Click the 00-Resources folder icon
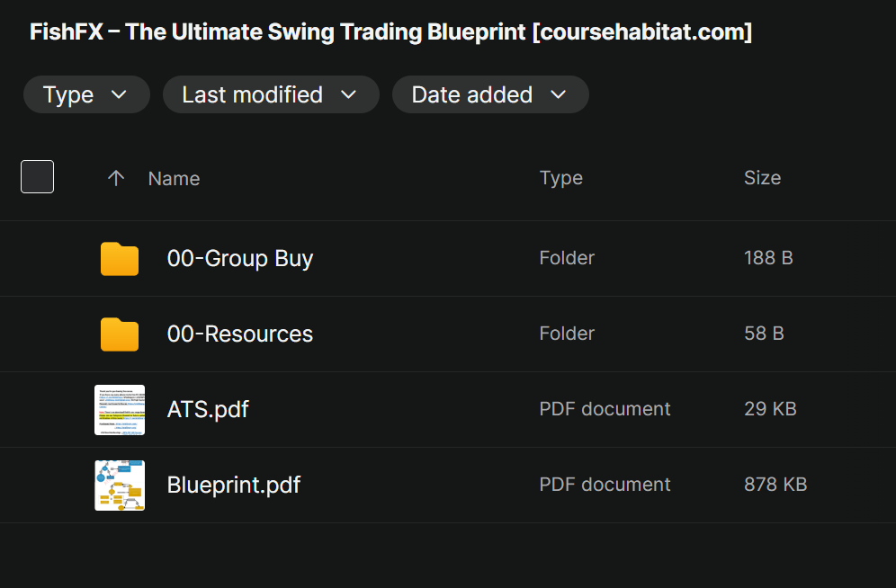896x588 pixels. pos(119,334)
